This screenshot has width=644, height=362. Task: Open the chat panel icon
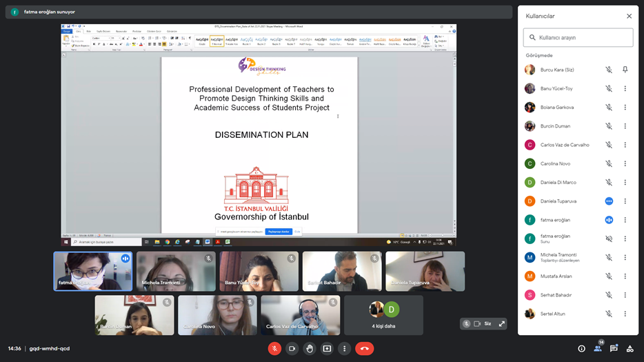(x=614, y=348)
